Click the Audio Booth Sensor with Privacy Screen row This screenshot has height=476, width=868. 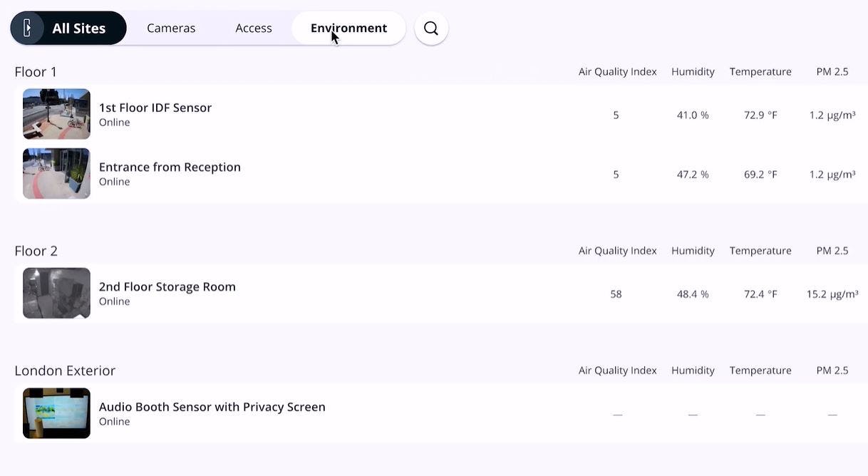(212, 406)
